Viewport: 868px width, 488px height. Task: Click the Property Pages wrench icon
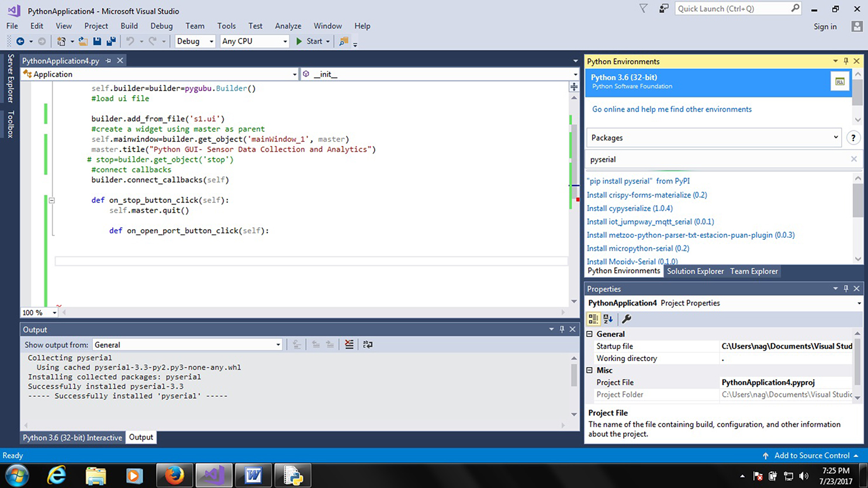tap(627, 319)
